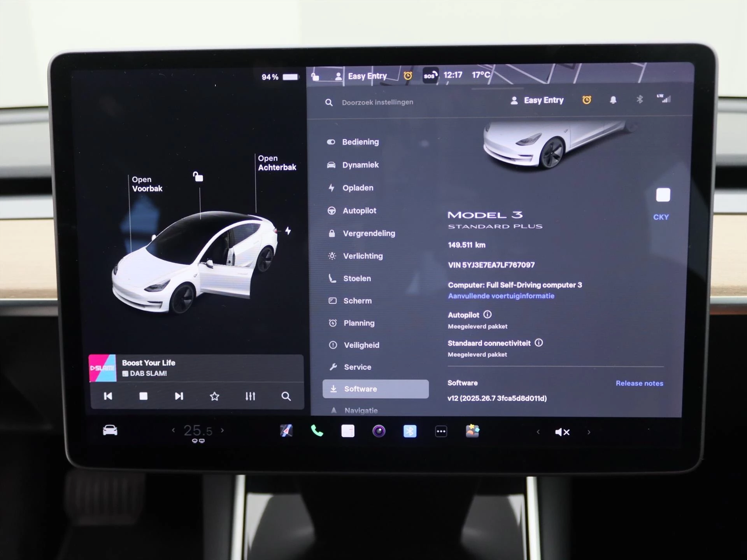The height and width of the screenshot is (560, 747).
Task: Open the Bluetooth app in the bottom taskbar
Action: click(410, 432)
